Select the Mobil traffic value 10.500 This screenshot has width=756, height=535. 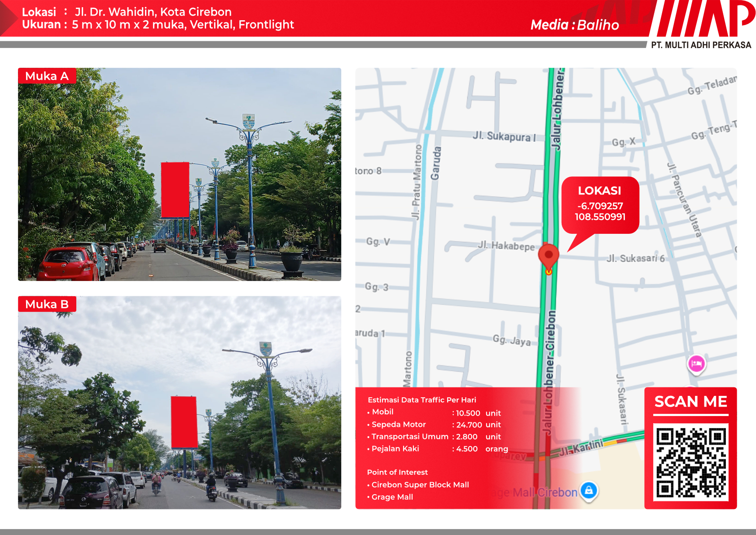[468, 413]
